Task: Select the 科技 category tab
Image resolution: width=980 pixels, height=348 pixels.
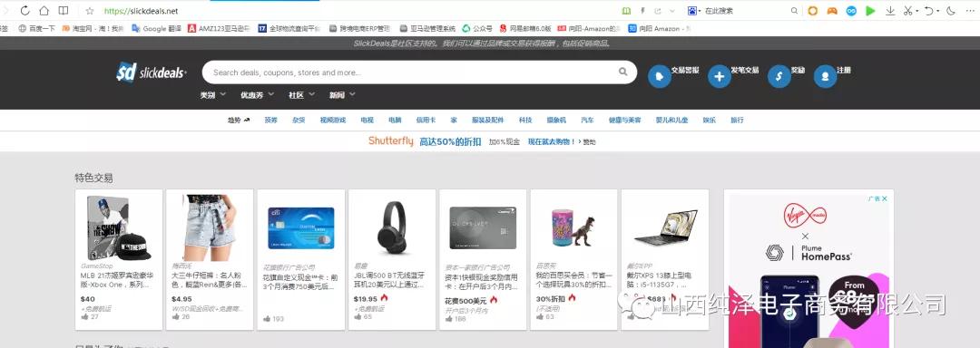Action: pos(525,120)
